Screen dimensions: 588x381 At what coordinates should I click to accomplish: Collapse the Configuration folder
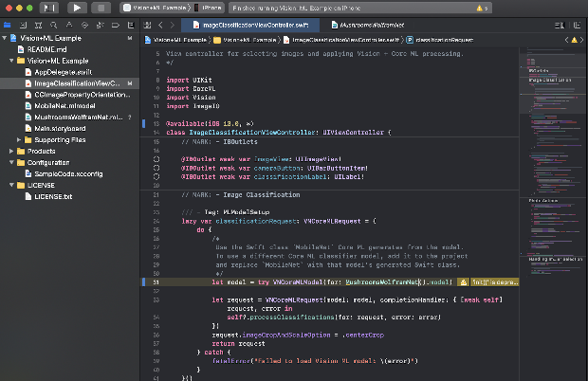[9, 162]
